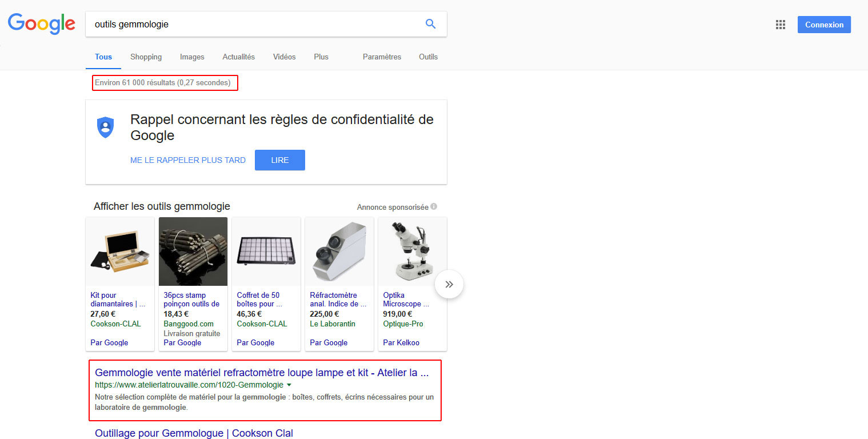Click Le Laborantin seller name
Viewport: 868px width, 439px height.
click(333, 324)
